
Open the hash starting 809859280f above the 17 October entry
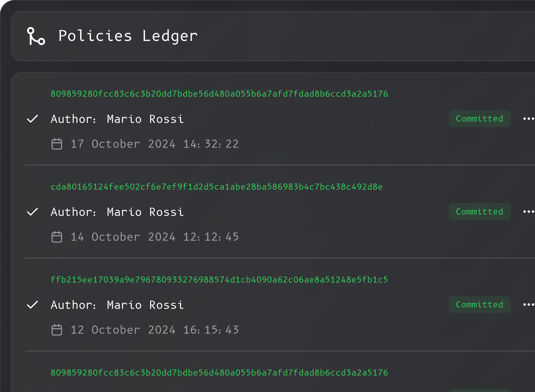point(219,94)
